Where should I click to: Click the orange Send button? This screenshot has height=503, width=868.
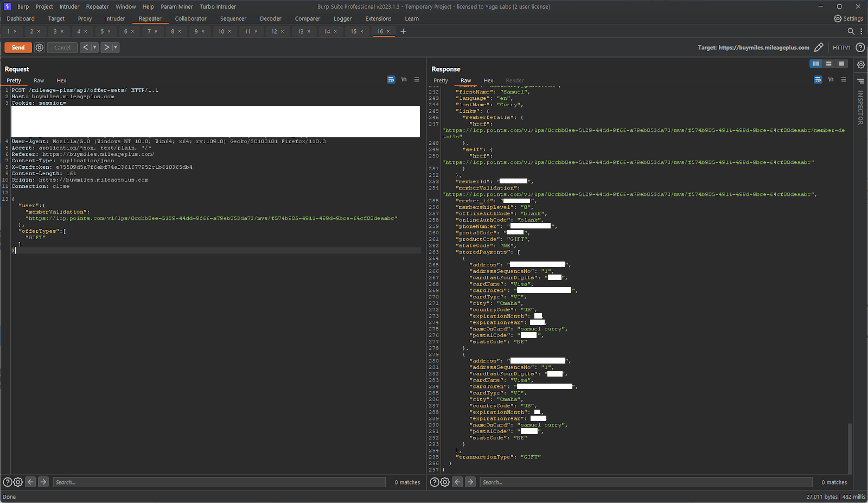pos(18,48)
